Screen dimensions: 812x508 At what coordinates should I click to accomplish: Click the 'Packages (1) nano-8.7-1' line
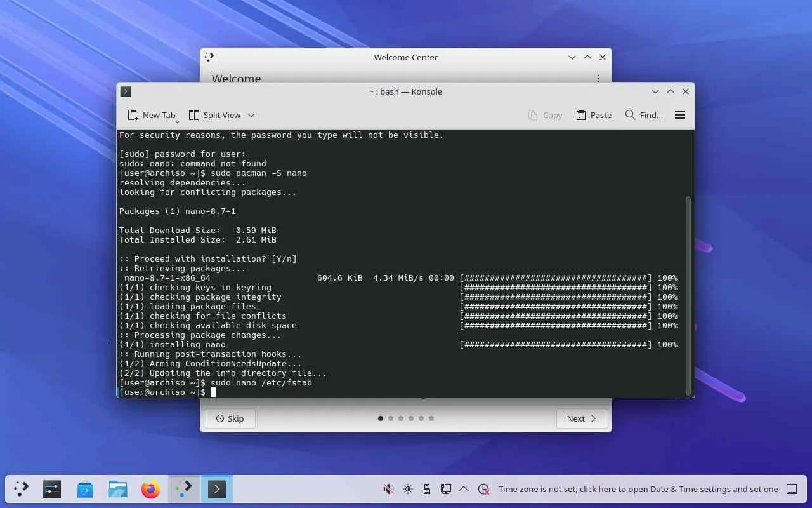178,211
